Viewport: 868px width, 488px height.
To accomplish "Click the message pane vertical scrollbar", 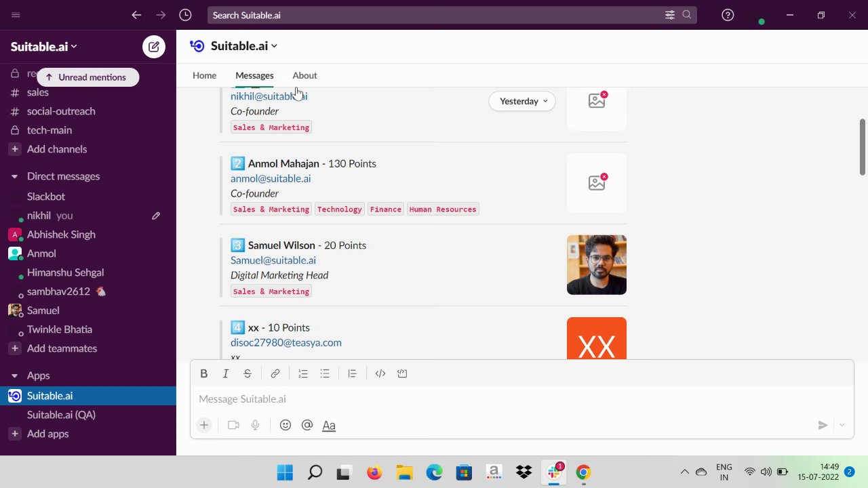I will (x=863, y=147).
